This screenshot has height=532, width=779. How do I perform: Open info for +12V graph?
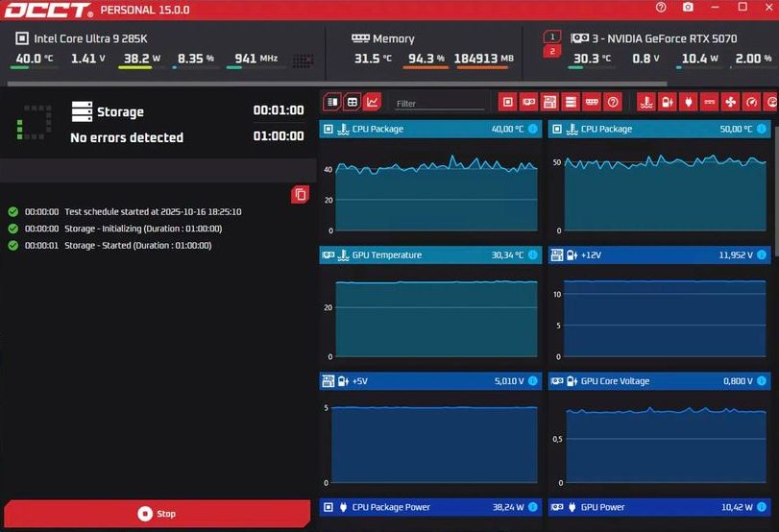coord(762,255)
